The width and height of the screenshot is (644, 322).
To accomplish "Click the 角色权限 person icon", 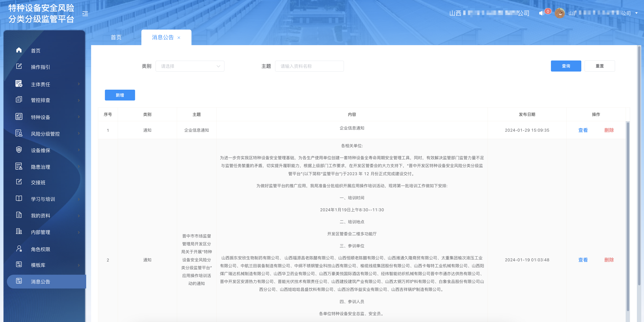I will pyautogui.click(x=19, y=249).
